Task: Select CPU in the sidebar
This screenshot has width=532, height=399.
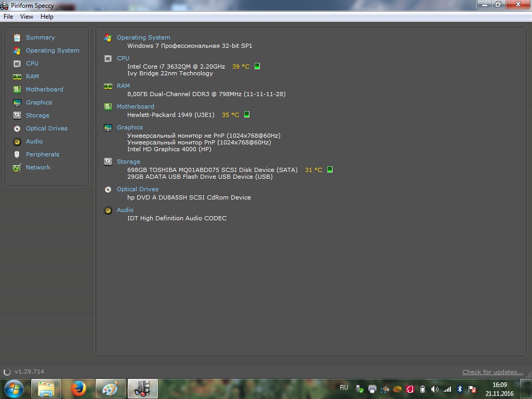Action: 32,63
